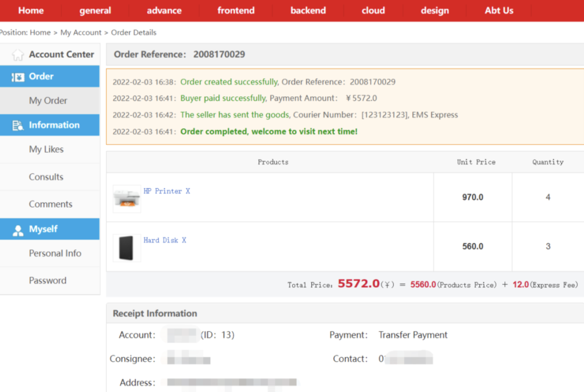Open the backend menu item
This screenshot has height=392, width=584.
[x=308, y=10]
